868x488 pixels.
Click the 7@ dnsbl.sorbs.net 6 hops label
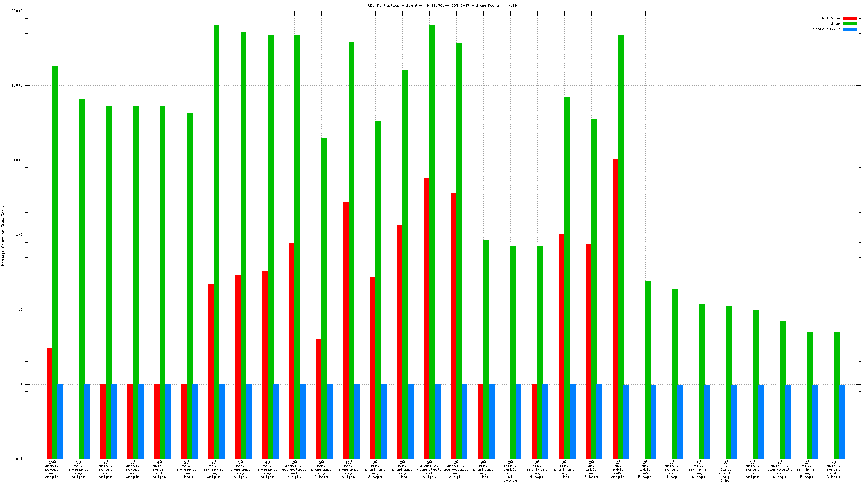coord(834,469)
